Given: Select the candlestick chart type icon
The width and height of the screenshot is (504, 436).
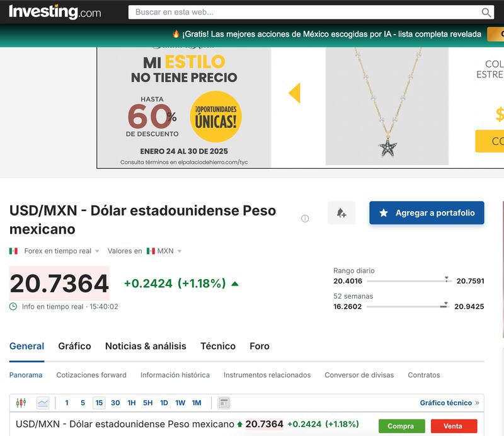Looking at the screenshot, I should [x=21, y=403].
